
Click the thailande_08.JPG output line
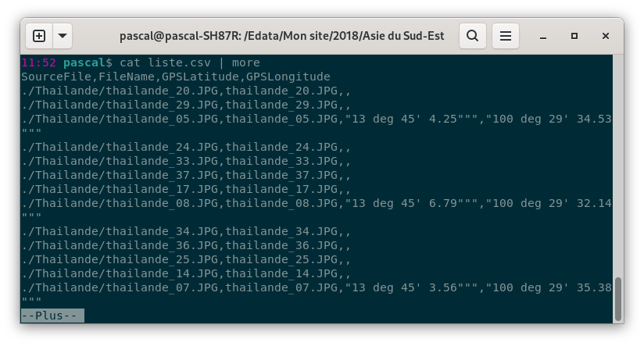click(317, 203)
